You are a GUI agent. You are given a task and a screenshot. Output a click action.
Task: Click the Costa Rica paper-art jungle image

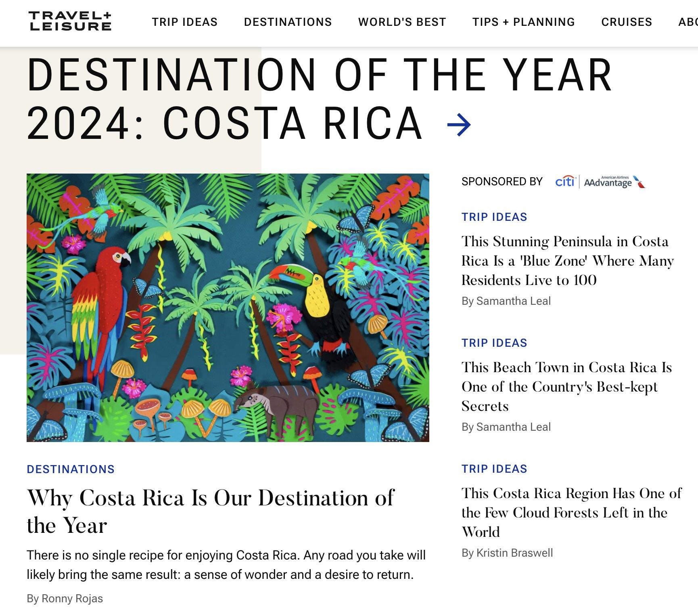(x=228, y=308)
